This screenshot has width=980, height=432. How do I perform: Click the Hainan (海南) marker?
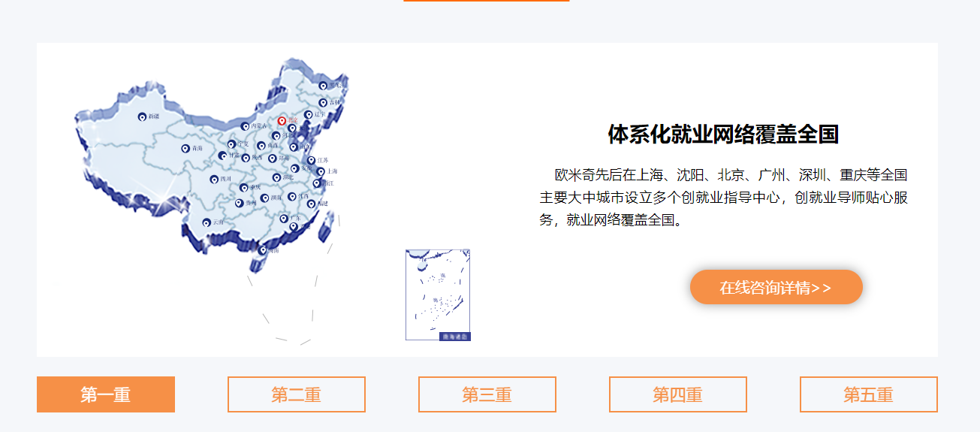263,250
